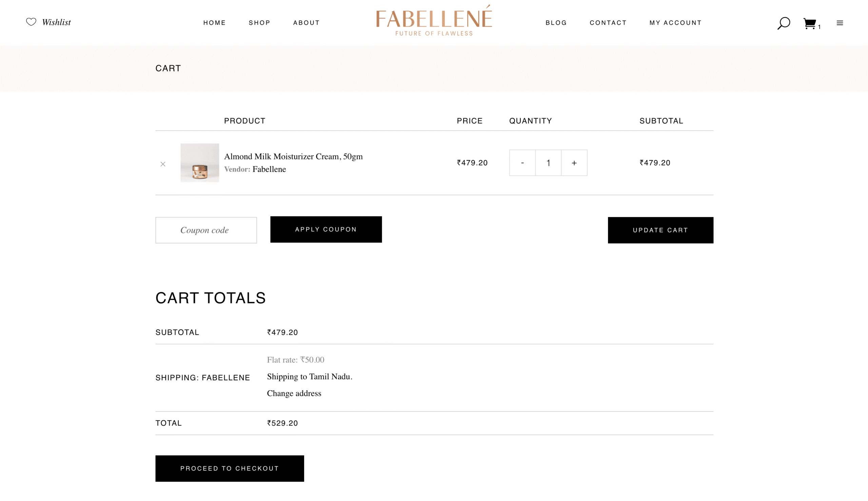Open the Wishlist text link

coord(56,22)
